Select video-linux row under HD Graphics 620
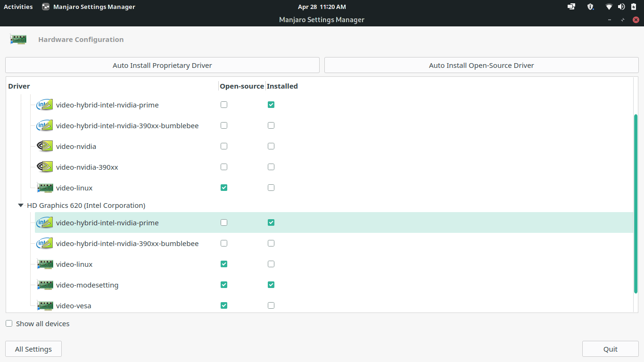This screenshot has height=362, width=644. pos(334,264)
